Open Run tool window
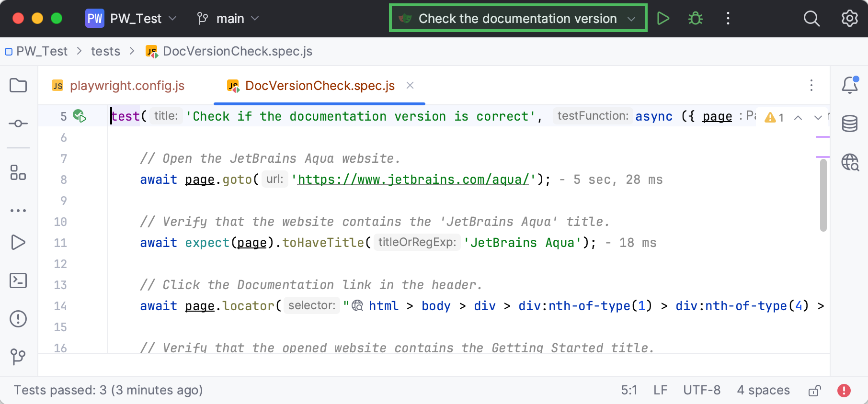The height and width of the screenshot is (404, 868). point(18,242)
